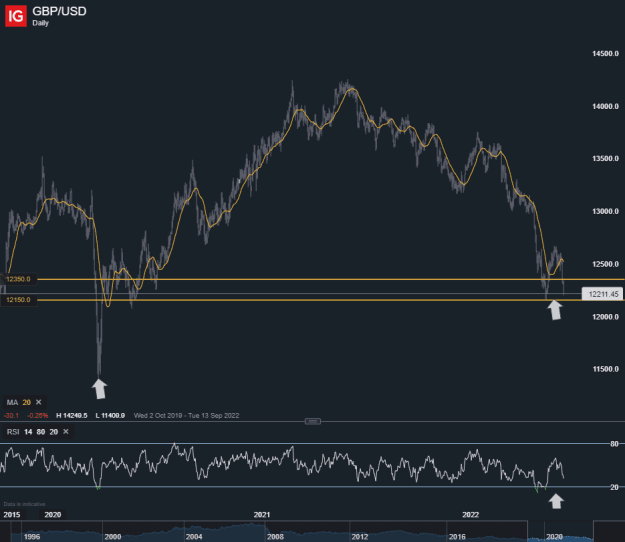Select the 12350.0 horizontal line label
This screenshot has width=625, height=542.
18,279
